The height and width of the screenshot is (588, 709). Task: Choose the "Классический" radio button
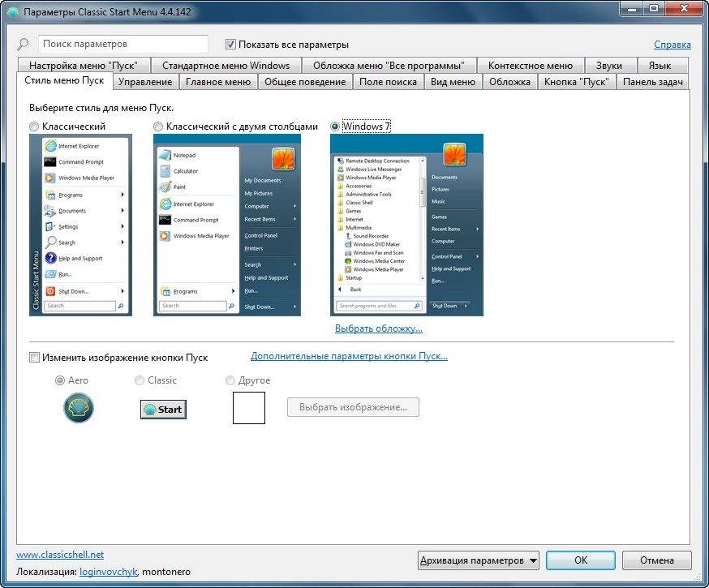pos(34,127)
